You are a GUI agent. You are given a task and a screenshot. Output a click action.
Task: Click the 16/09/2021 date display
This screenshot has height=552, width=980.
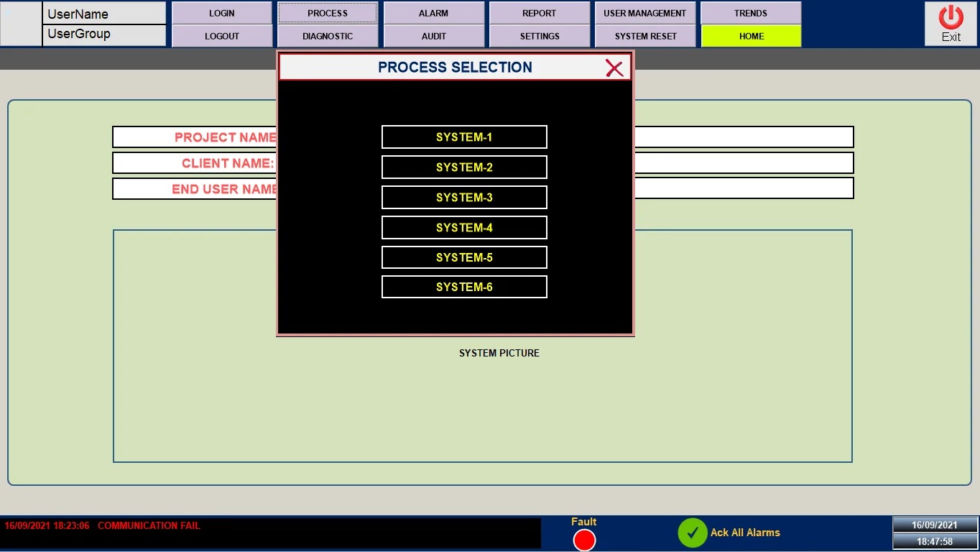[935, 525]
